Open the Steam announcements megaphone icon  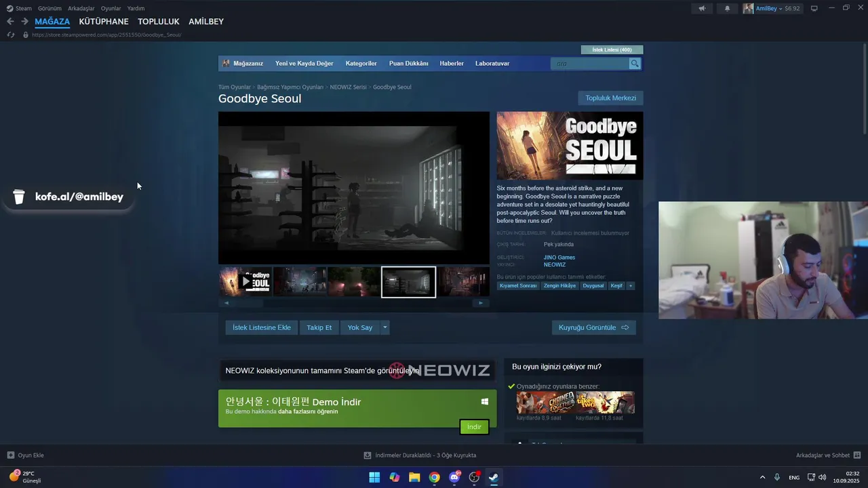(702, 8)
